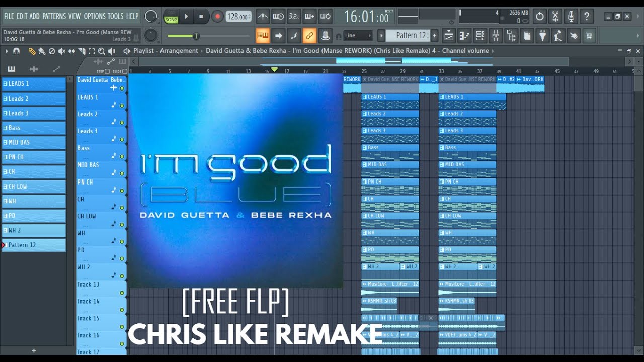Viewport: 644px width, 362px height.
Task: Toggle loop recording icon
Action: point(325,17)
